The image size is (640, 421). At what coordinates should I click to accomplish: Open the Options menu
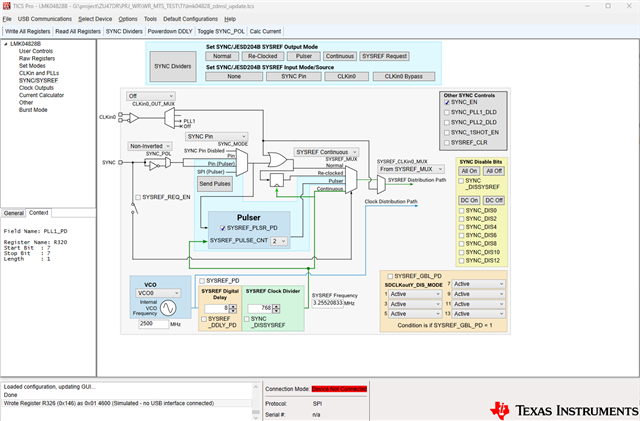click(x=128, y=19)
